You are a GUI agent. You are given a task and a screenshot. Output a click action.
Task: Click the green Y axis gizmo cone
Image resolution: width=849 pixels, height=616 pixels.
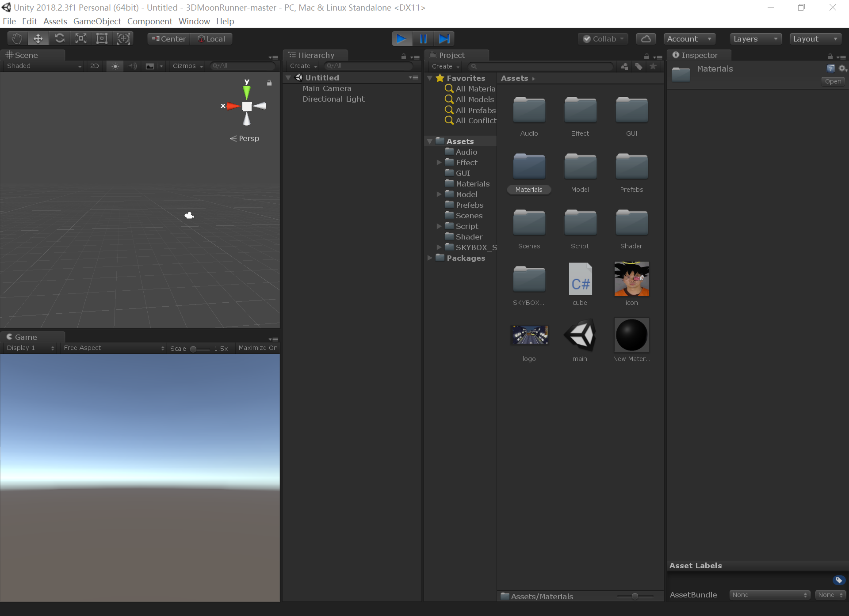247,92
